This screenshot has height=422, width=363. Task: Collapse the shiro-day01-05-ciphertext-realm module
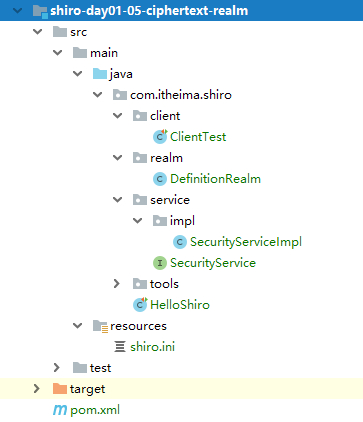tap(17, 11)
